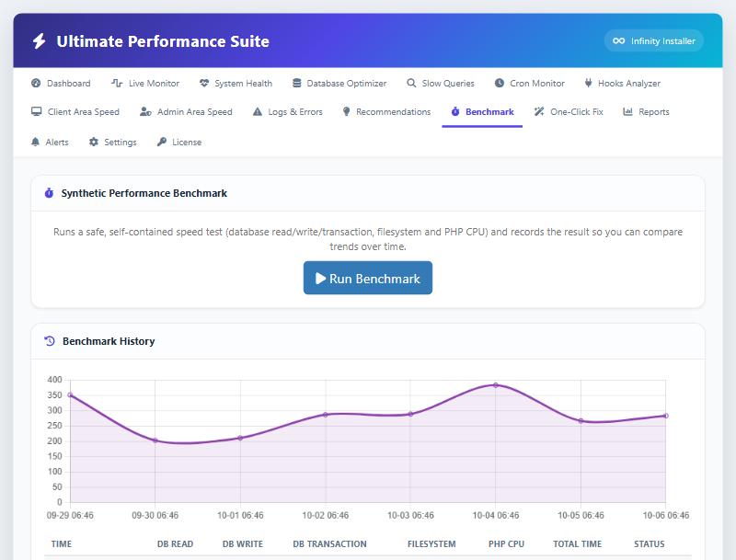Image resolution: width=736 pixels, height=560 pixels.
Task: Switch to Client Area Speed tab
Action: point(75,111)
